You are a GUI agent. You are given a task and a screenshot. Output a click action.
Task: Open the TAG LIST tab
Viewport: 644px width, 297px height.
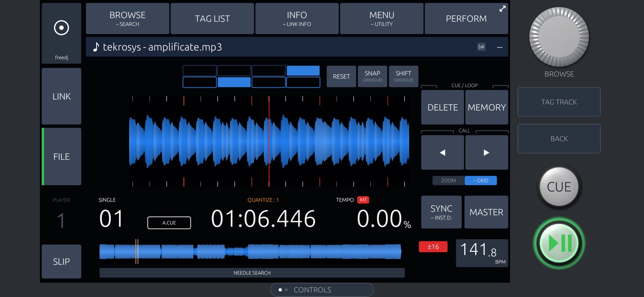(212, 18)
